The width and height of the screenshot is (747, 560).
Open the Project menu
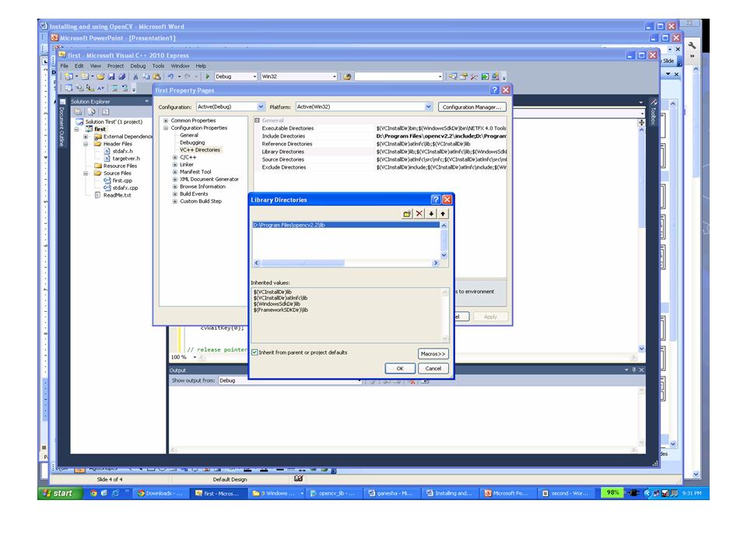[x=115, y=66]
